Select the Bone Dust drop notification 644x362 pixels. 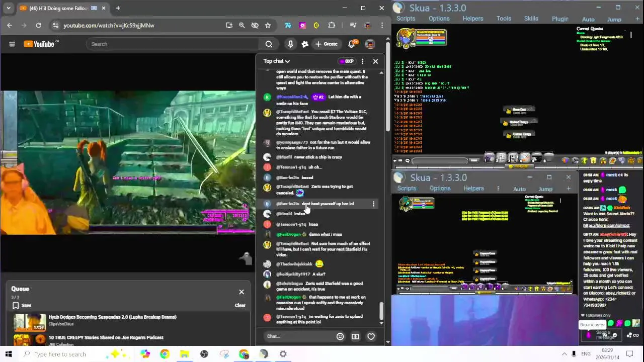tap(520, 111)
